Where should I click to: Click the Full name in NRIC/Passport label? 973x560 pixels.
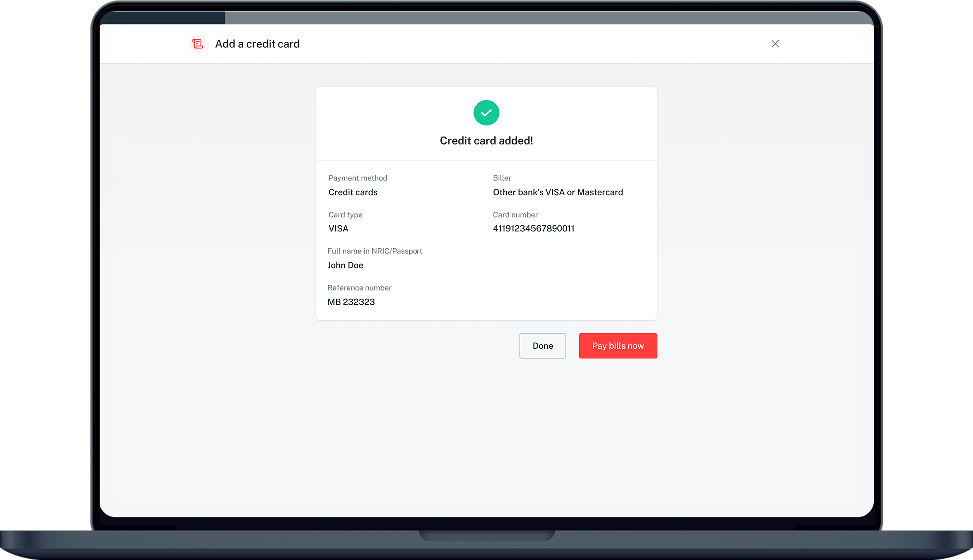(375, 251)
